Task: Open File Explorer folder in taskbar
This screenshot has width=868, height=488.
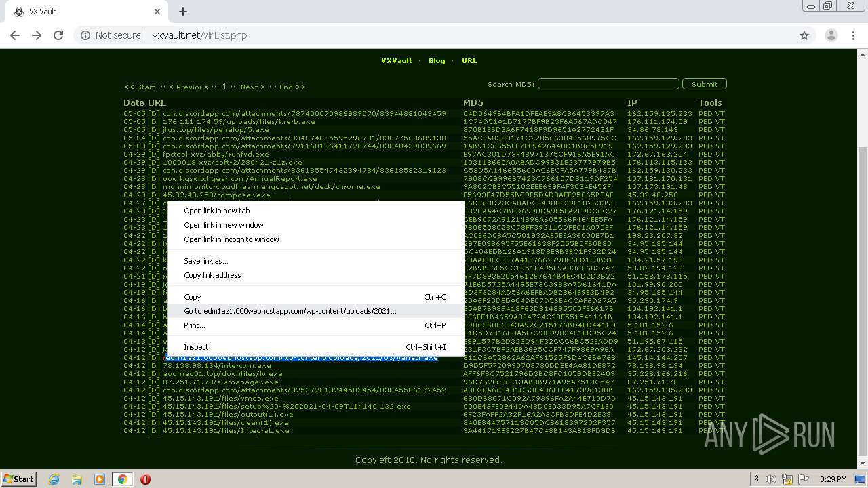Action: coord(77,479)
